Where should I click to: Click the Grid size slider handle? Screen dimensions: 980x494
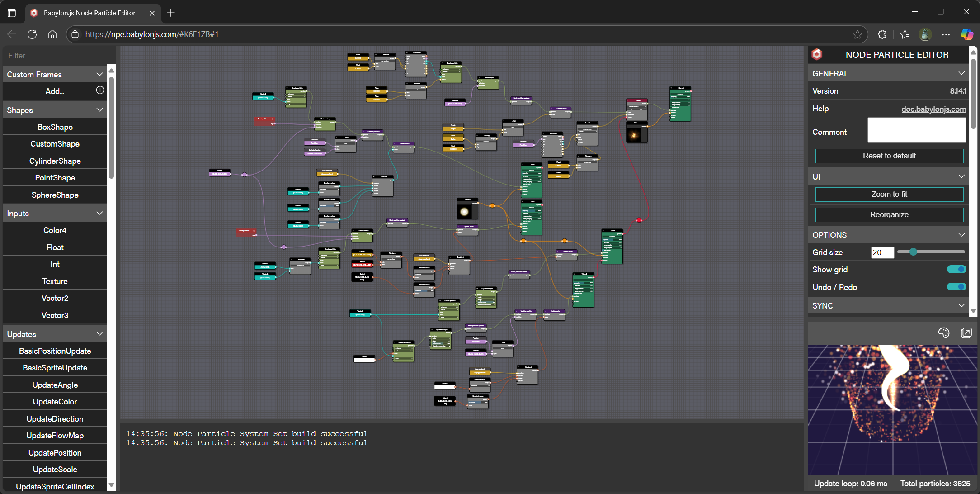click(913, 252)
